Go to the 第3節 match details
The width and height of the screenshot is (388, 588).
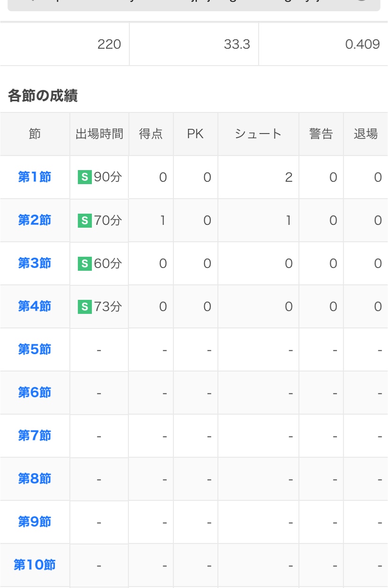coord(35,263)
